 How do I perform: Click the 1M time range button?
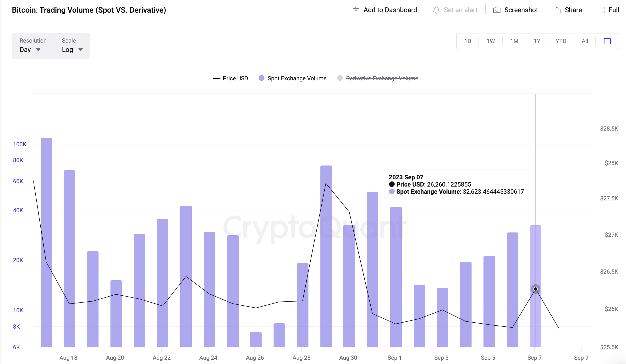[x=514, y=41]
